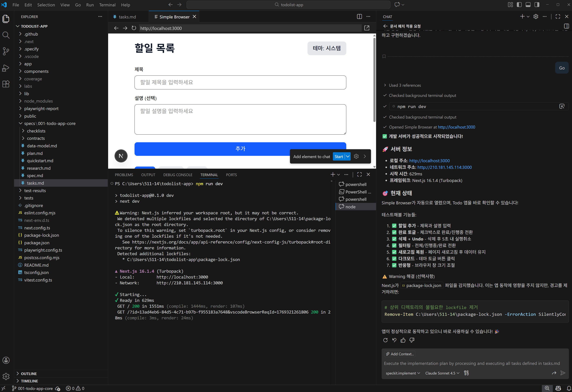This screenshot has width=572, height=392.
Task: Toggle the primary side bar layout
Action: (x=519, y=5)
